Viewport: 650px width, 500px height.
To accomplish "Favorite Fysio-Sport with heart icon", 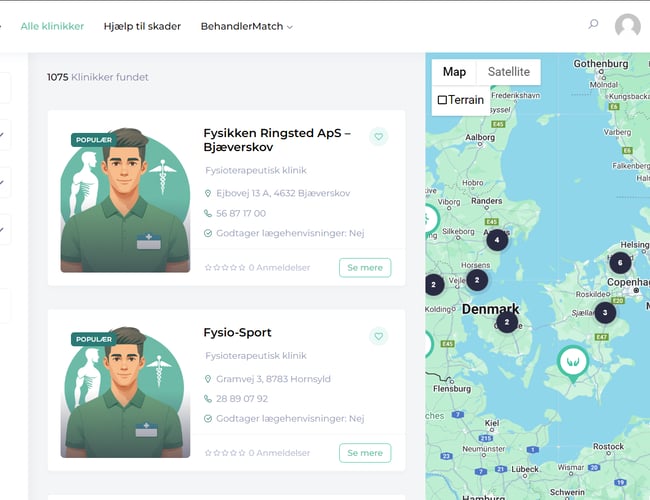I will click(378, 336).
